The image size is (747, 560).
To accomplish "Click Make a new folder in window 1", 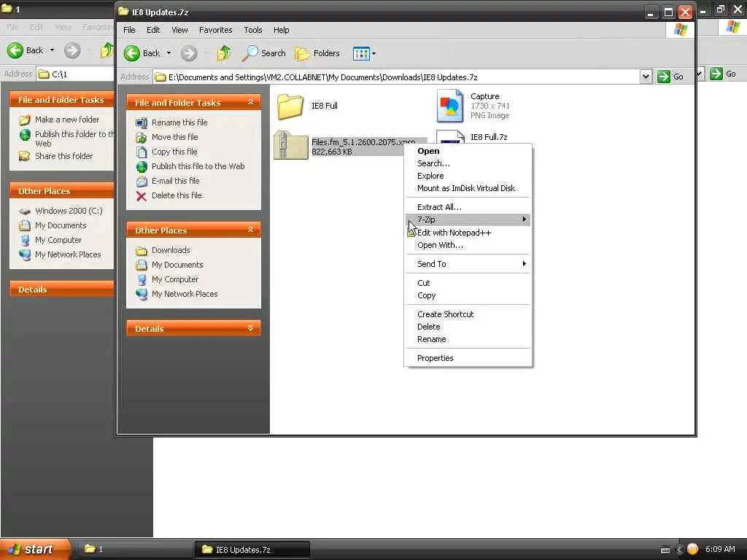I will click(x=66, y=120).
